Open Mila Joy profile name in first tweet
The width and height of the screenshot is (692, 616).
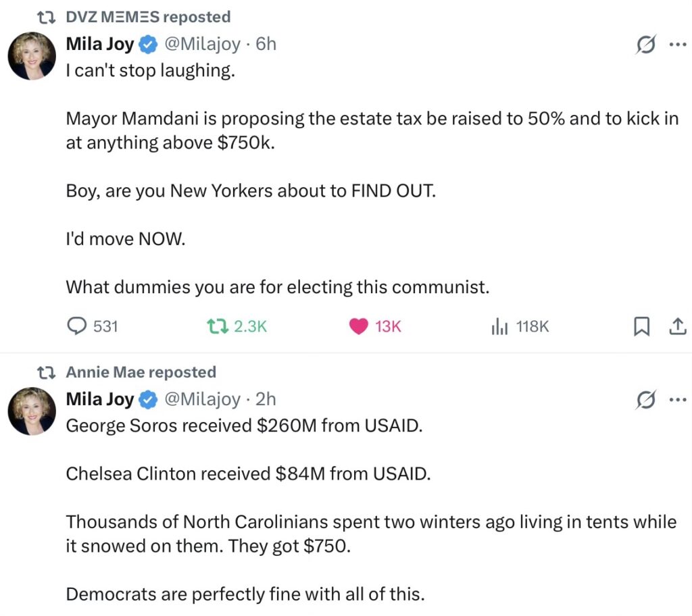click(x=99, y=45)
